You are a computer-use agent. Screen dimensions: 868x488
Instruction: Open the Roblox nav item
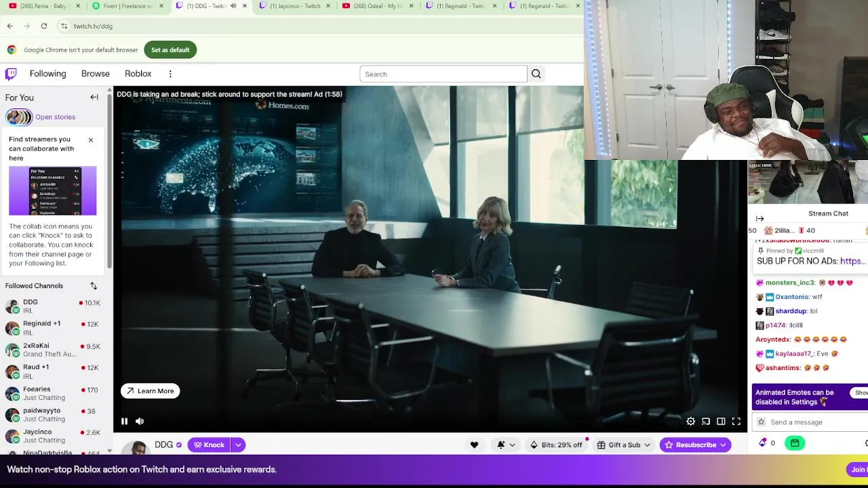click(x=138, y=74)
